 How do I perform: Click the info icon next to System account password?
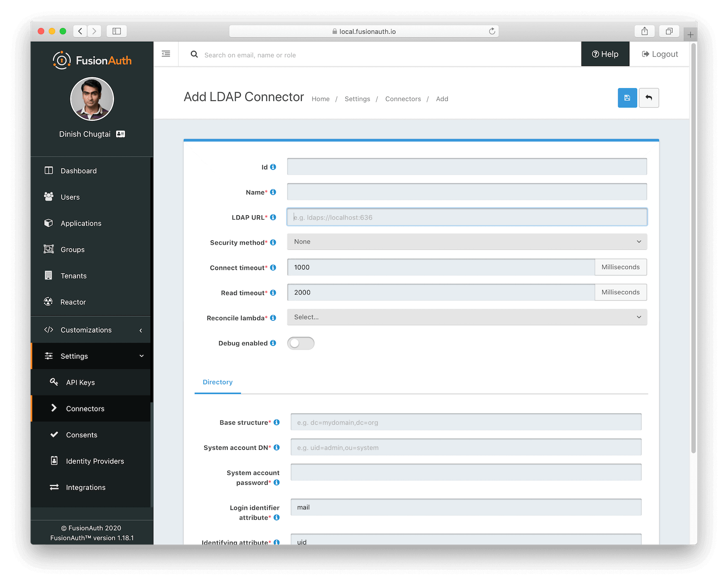click(277, 483)
